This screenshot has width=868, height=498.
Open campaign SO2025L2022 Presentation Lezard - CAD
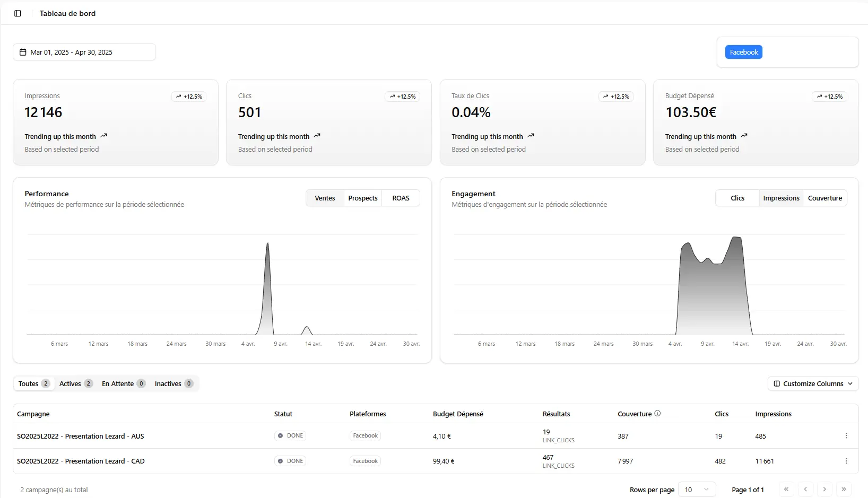[x=81, y=461]
